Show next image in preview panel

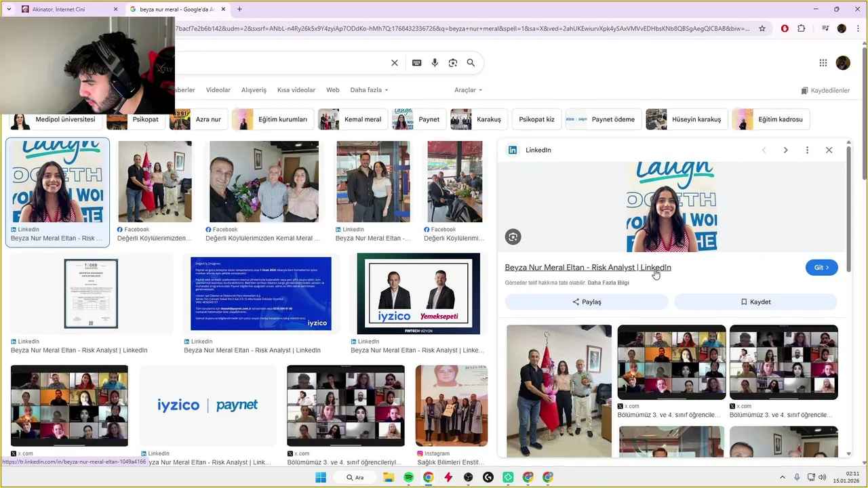(785, 150)
